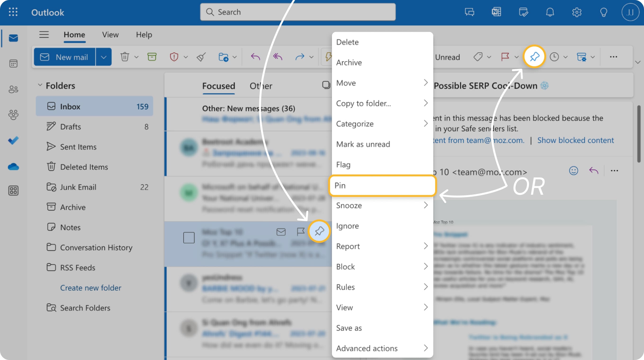Click Show blocked content link

click(x=575, y=140)
